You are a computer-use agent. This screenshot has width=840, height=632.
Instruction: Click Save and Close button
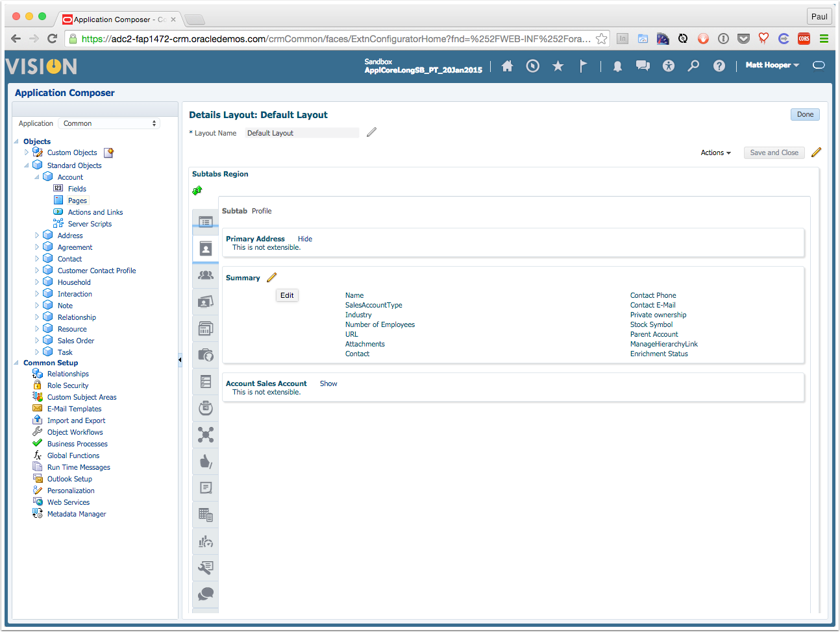point(774,152)
